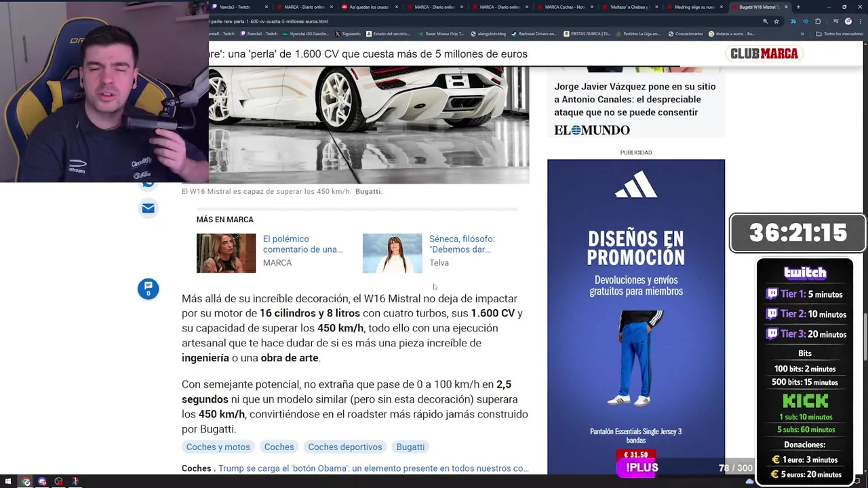The image size is (868, 488).
Task: Click thumbnail beside El polémico comentario
Action: pyautogui.click(x=226, y=253)
